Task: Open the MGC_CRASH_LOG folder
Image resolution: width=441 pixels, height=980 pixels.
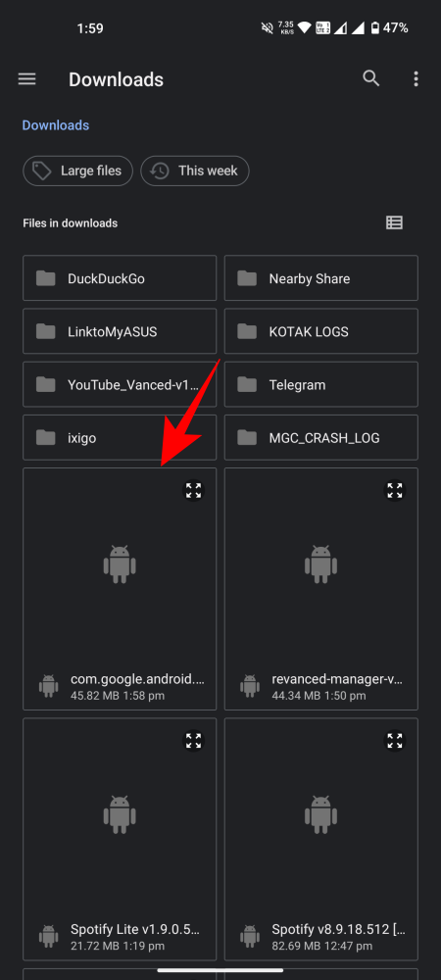Action: [321, 437]
